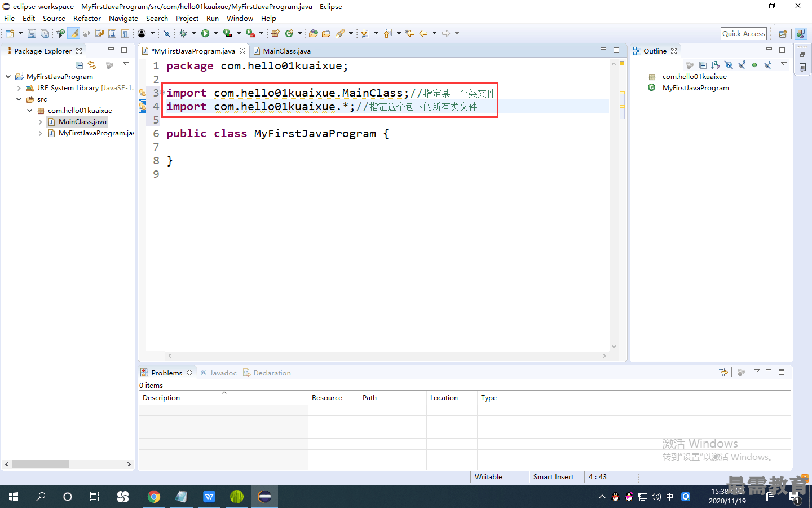Toggle Hide Local Types in Outline
The width and height of the screenshot is (812, 508).
pos(767,65)
